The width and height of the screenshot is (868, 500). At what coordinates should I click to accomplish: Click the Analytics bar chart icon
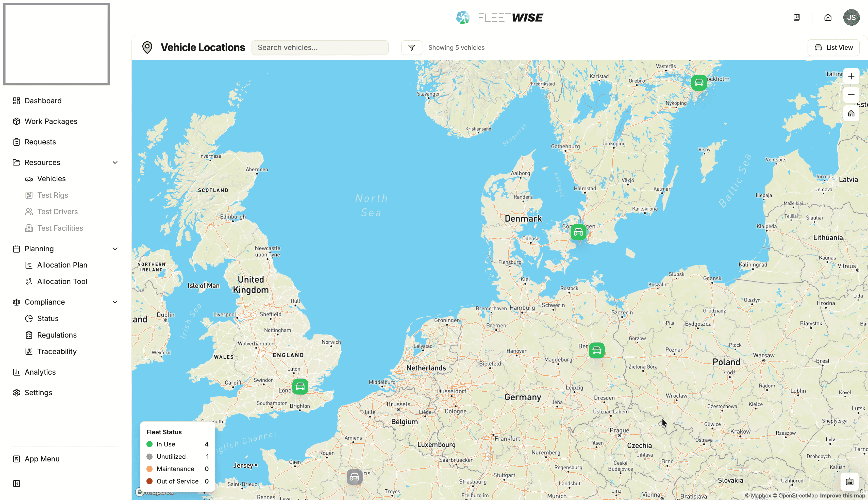[x=16, y=372]
